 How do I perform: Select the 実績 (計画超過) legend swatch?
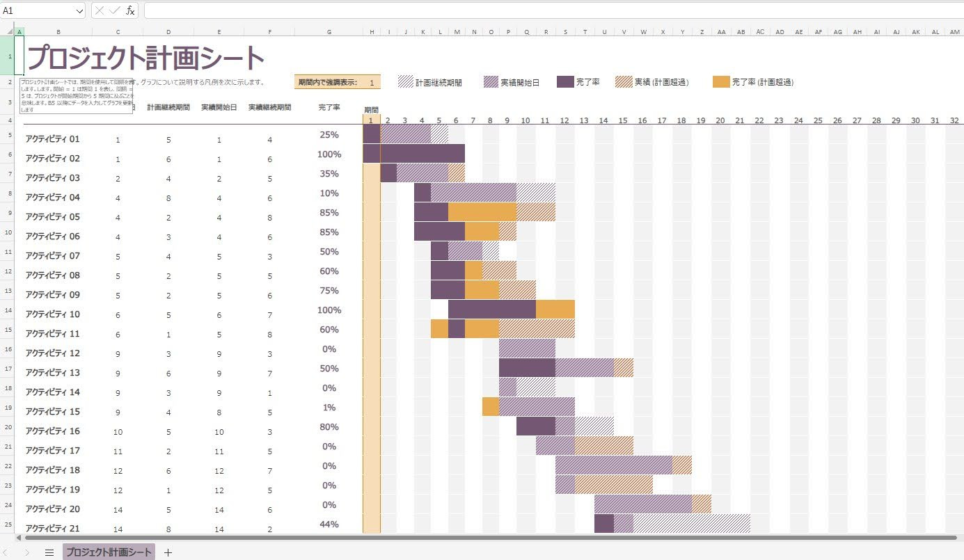pyautogui.click(x=624, y=81)
